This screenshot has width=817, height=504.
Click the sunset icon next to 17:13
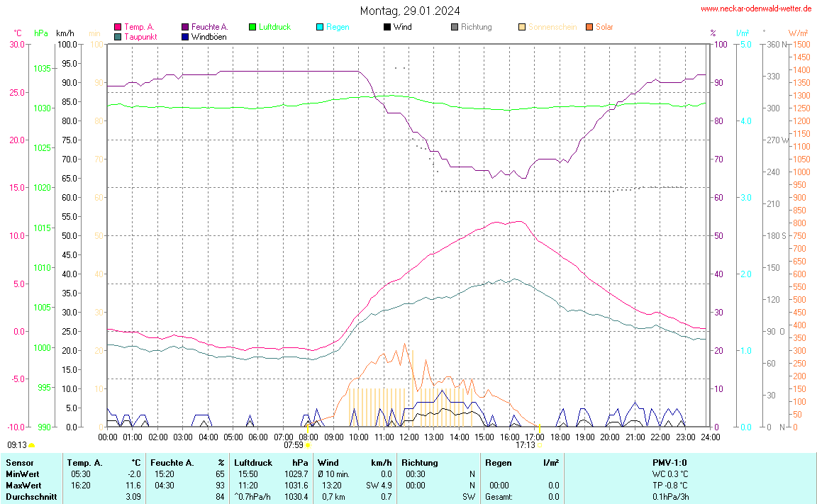(540, 446)
